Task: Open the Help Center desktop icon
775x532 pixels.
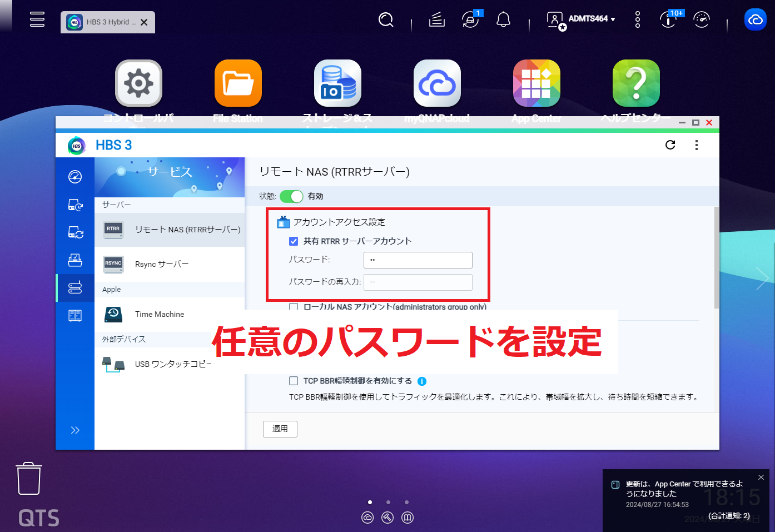Action: 636,83
